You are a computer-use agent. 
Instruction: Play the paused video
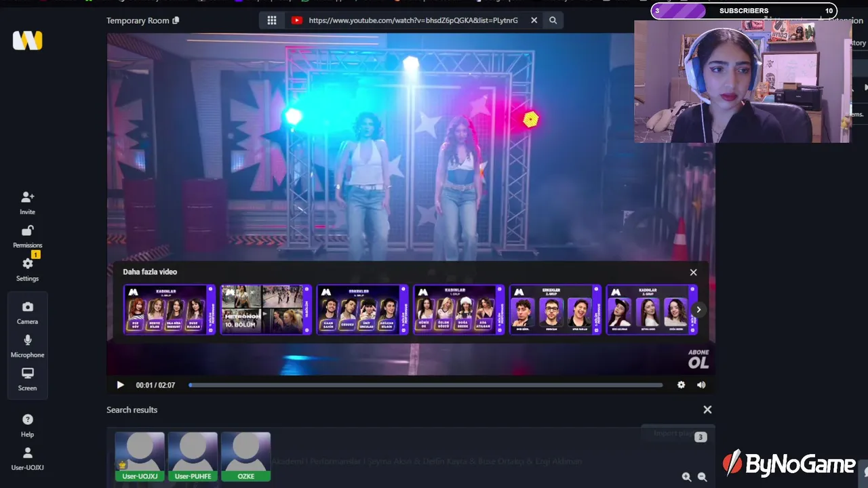coord(120,385)
